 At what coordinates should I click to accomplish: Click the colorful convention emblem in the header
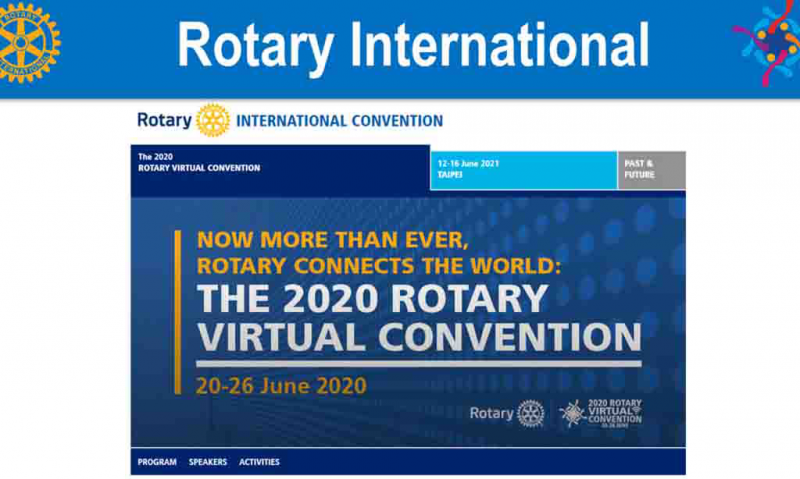point(767,43)
